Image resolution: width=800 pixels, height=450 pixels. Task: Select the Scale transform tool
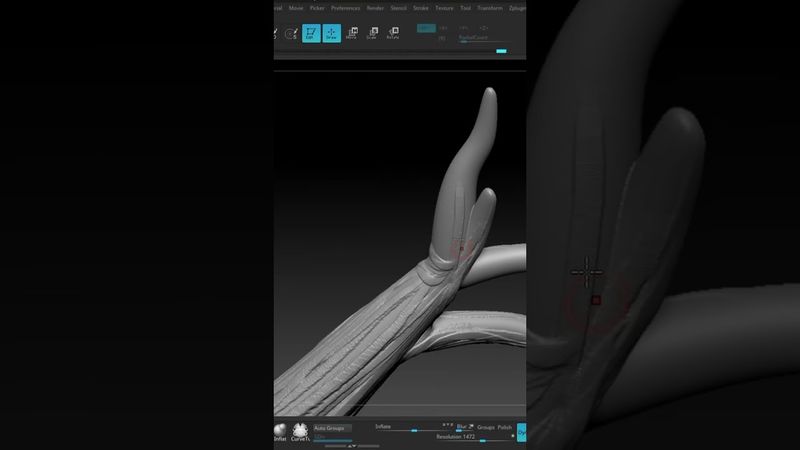coord(372,33)
